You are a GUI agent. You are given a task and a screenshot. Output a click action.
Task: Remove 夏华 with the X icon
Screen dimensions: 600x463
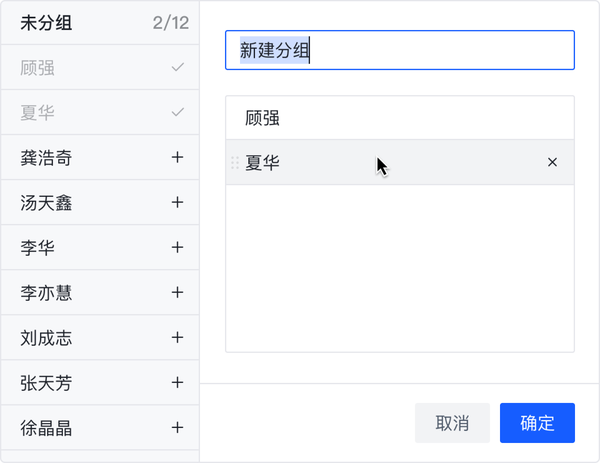coord(552,162)
